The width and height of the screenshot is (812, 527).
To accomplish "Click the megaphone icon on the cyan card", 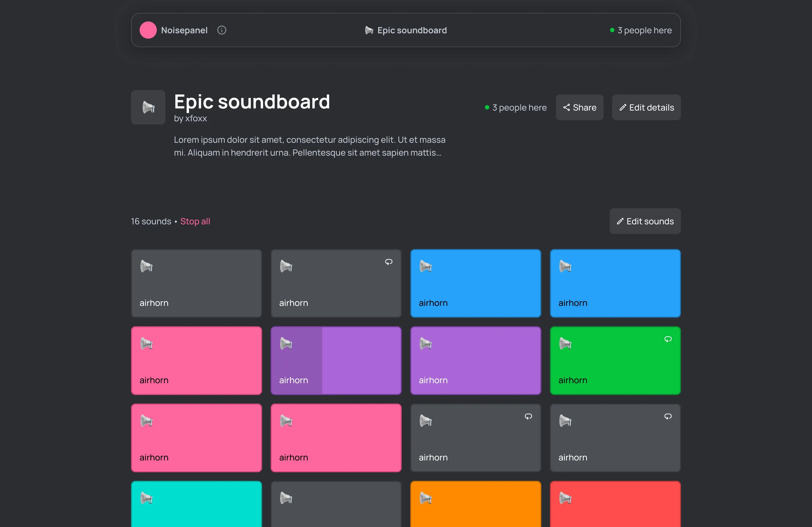I will (146, 498).
